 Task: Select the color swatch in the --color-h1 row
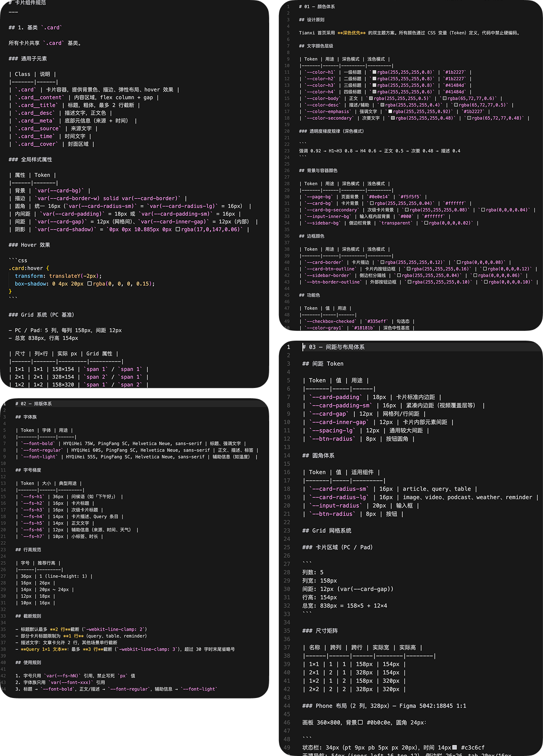[x=374, y=72]
